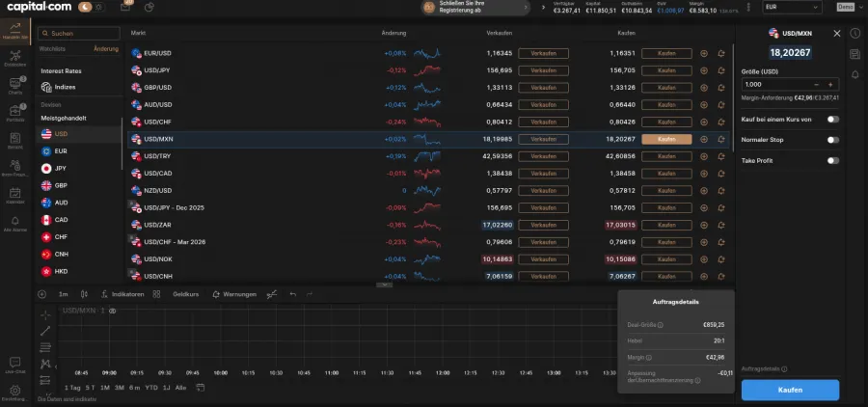Open the settings gear in left sidebar
The width and height of the screenshot is (868, 407).
pyautogui.click(x=14, y=393)
